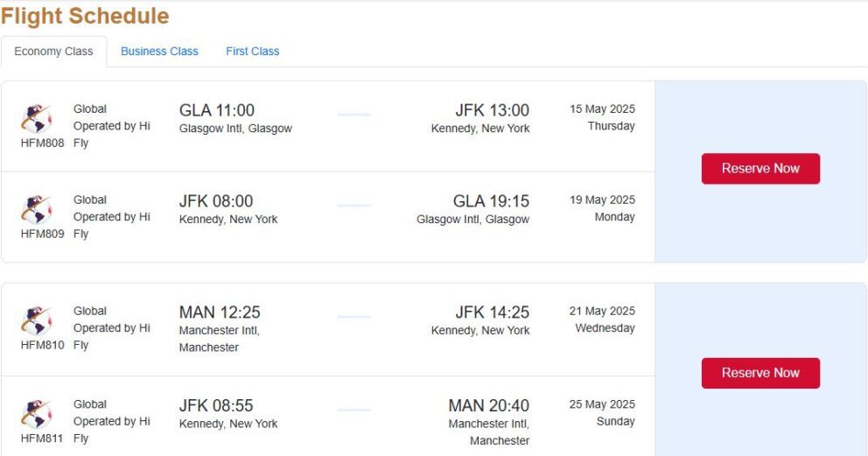Click the airline logo for flight HFM811
The image size is (868, 456).
tap(37, 414)
